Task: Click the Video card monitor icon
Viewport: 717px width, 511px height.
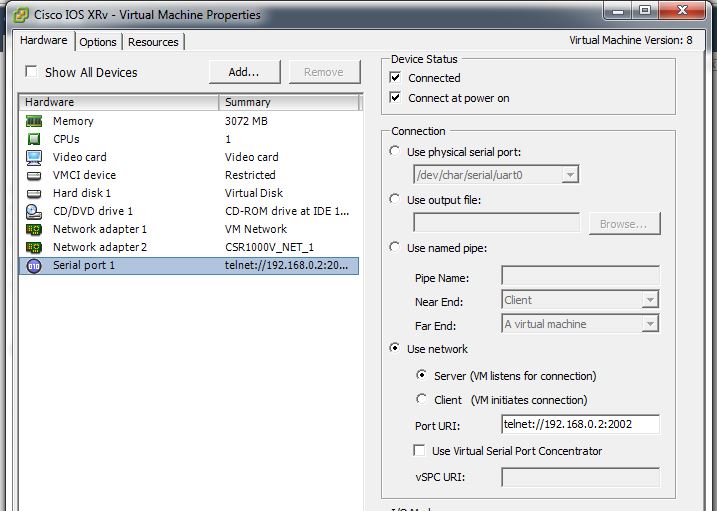Action: [34, 157]
